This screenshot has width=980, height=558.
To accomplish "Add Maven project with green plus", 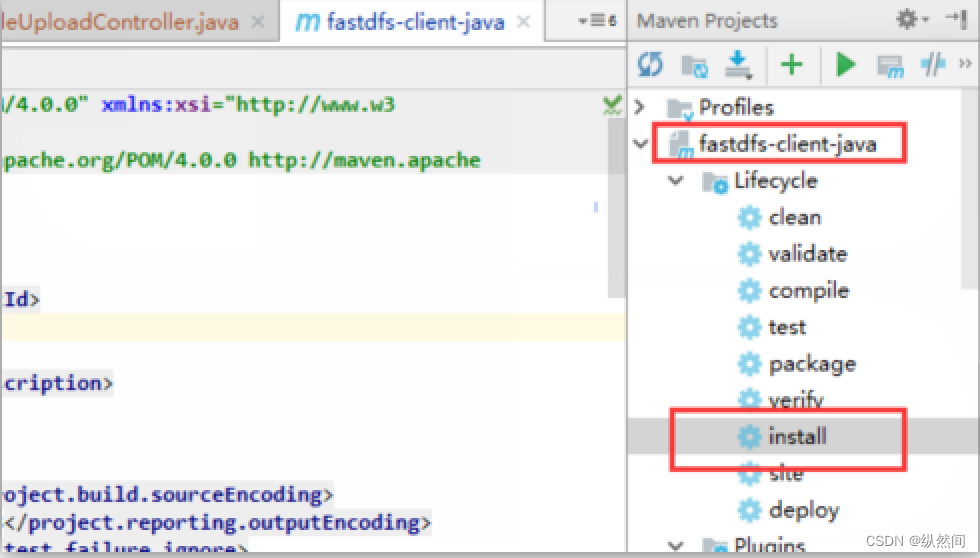I will pos(791,64).
